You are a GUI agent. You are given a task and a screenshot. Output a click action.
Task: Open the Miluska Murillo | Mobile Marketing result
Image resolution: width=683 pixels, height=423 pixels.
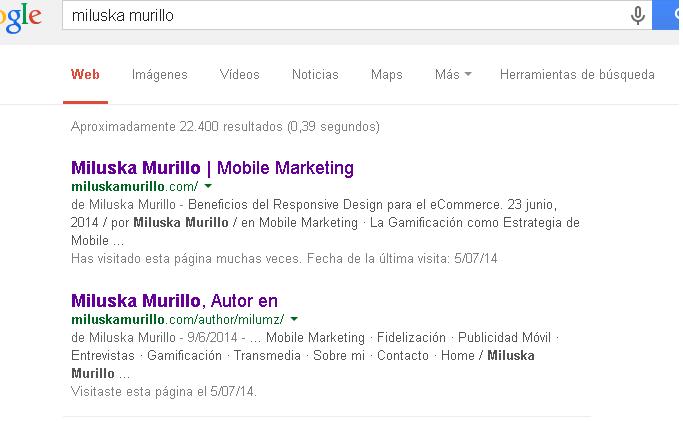pyautogui.click(x=213, y=168)
